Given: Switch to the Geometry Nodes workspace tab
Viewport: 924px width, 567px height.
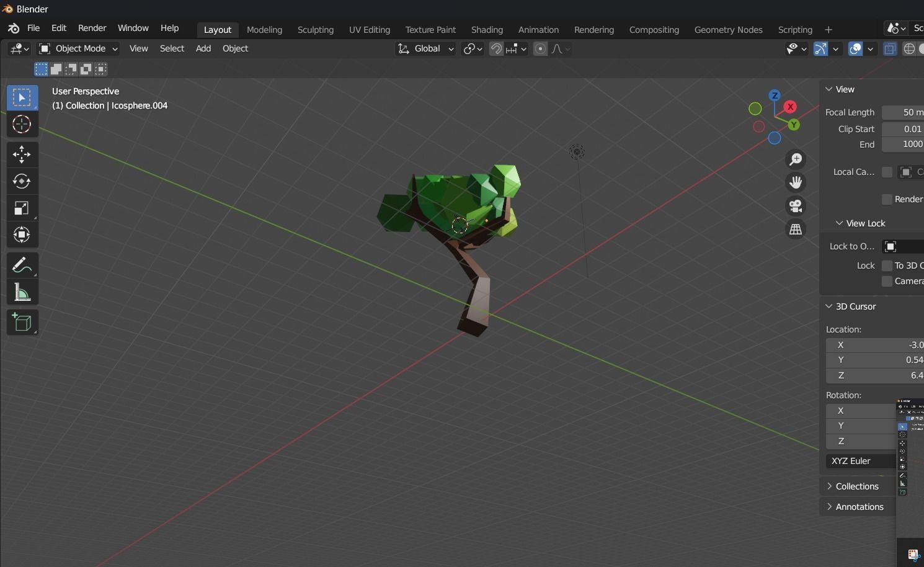Looking at the screenshot, I should click(729, 30).
